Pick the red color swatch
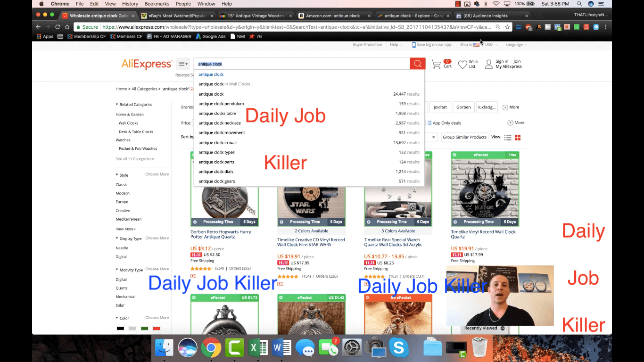 (157, 329)
